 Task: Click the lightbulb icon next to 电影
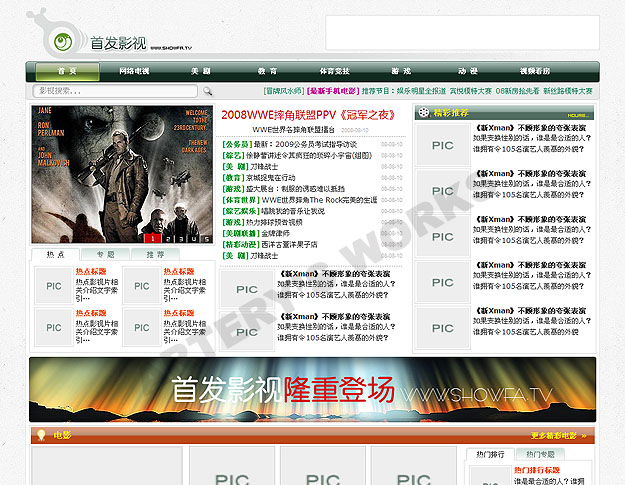(x=40, y=435)
